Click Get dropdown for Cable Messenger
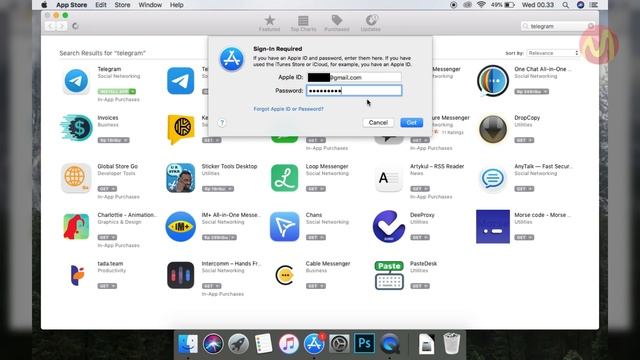This screenshot has width=640, height=360. coord(316,286)
